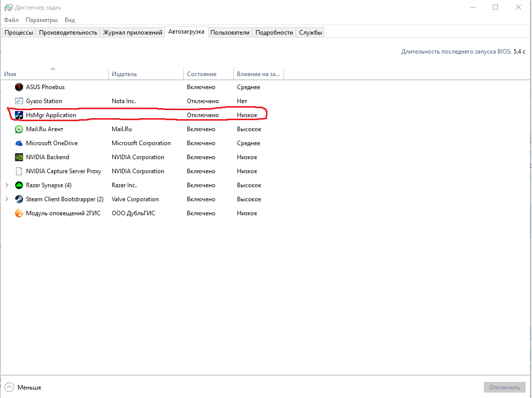Click the 2ГИС module orange icon

click(19, 213)
